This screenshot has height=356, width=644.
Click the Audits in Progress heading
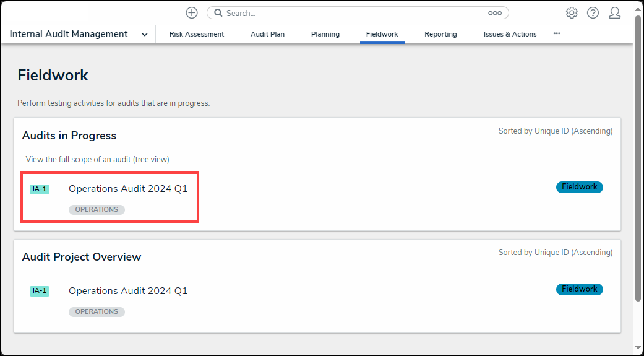[x=69, y=136]
